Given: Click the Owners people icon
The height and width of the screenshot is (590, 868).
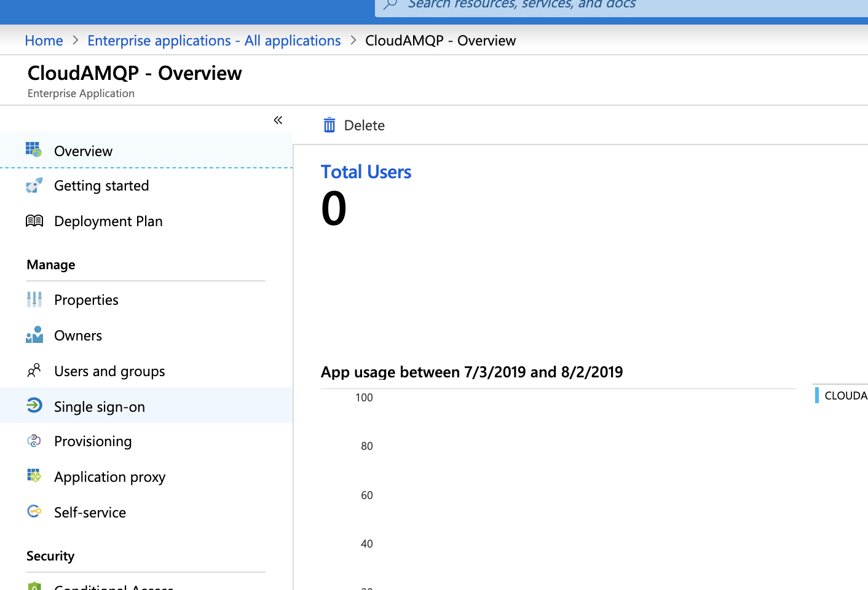Looking at the screenshot, I should click(x=34, y=335).
